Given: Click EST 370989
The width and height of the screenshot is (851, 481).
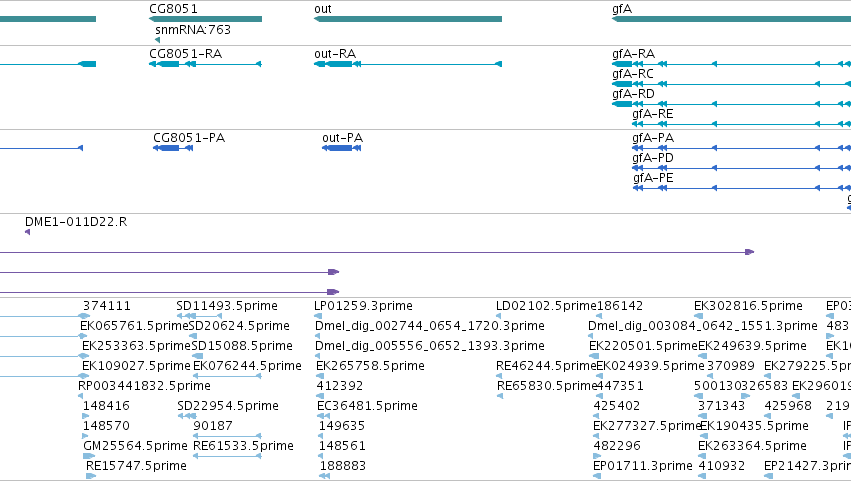Looking at the screenshot, I should [x=732, y=366].
